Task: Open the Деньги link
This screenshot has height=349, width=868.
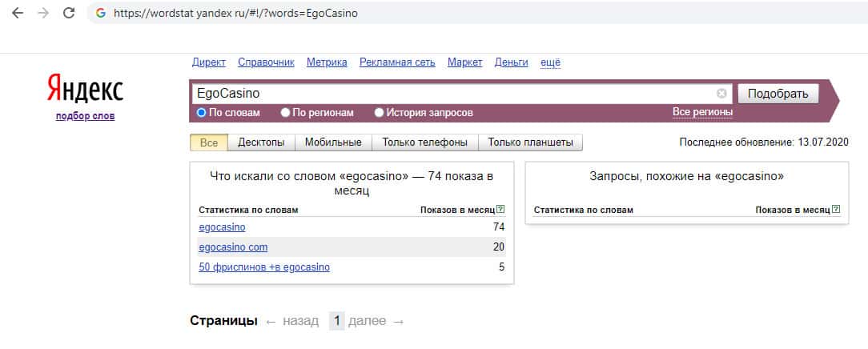Action: 512,62
